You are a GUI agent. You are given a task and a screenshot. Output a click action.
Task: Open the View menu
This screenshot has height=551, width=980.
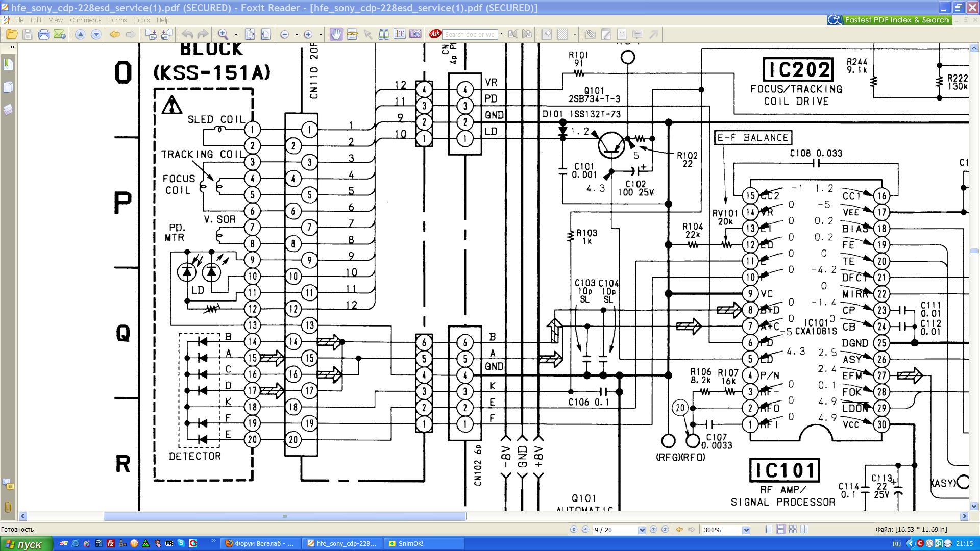tap(56, 20)
